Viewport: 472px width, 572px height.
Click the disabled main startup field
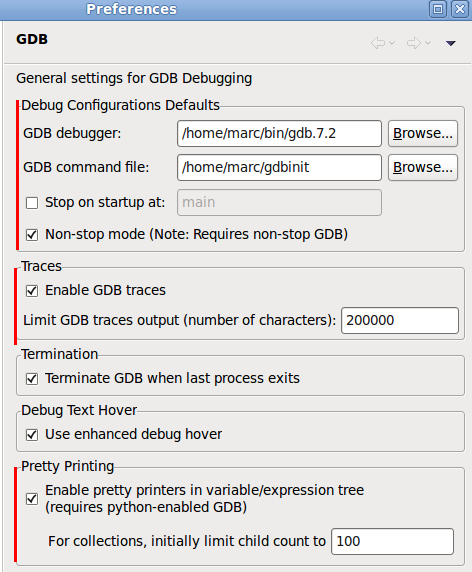[x=279, y=202]
